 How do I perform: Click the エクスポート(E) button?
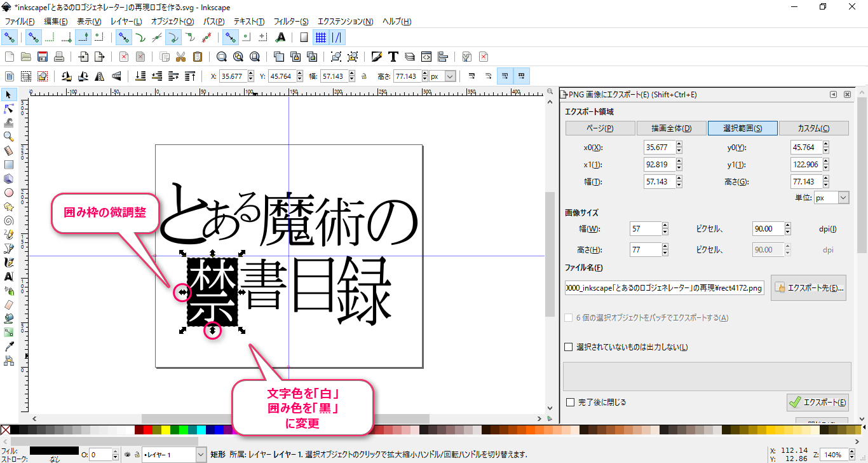click(818, 402)
